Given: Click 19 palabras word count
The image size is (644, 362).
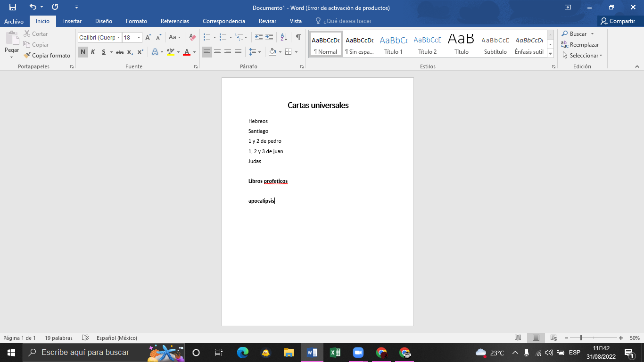Looking at the screenshot, I should (x=58, y=338).
